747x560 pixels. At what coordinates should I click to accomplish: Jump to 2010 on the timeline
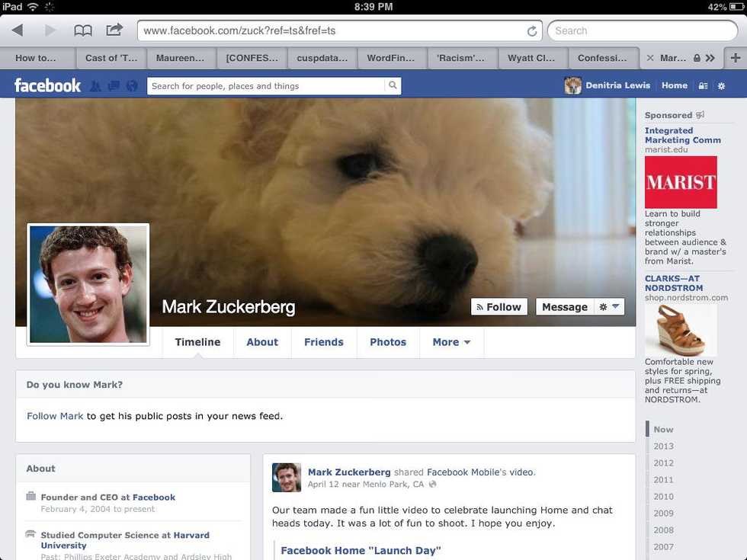(663, 497)
